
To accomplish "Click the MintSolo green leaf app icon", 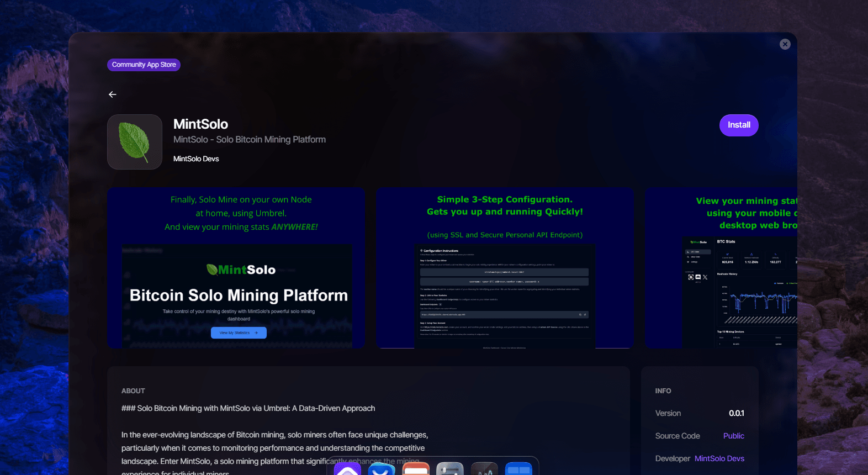I will tap(135, 142).
